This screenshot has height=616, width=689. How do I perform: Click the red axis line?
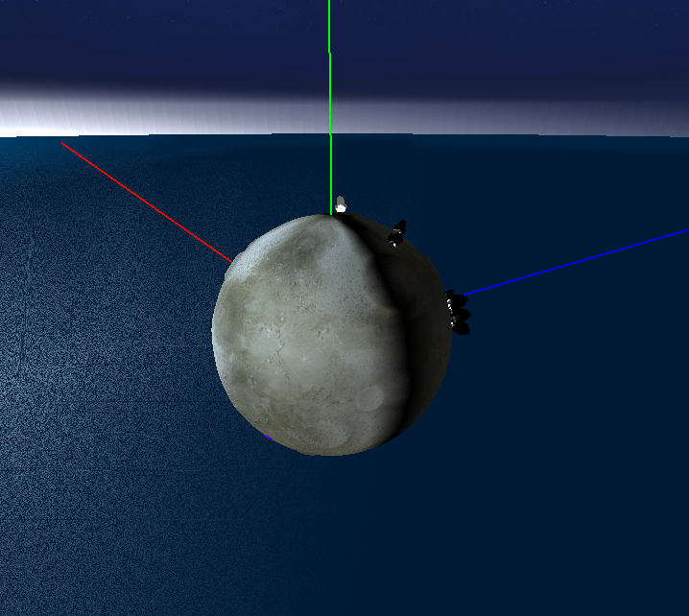pyautogui.click(x=147, y=202)
